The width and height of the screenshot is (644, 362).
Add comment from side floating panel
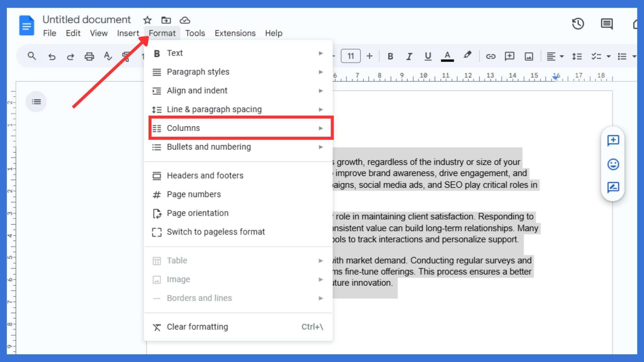click(x=613, y=140)
